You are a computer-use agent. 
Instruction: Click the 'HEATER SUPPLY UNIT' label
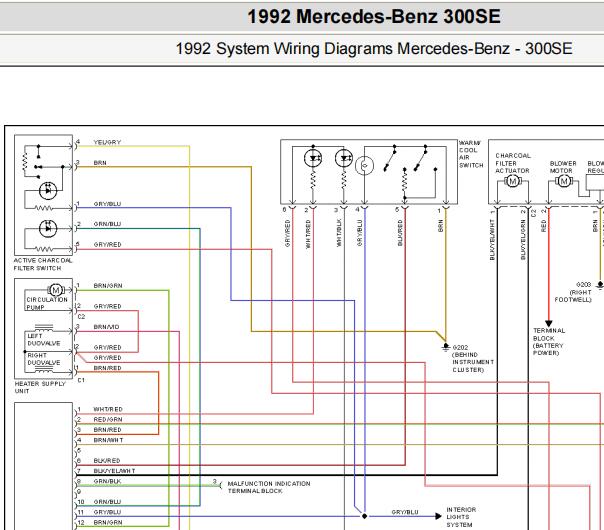click(x=40, y=387)
